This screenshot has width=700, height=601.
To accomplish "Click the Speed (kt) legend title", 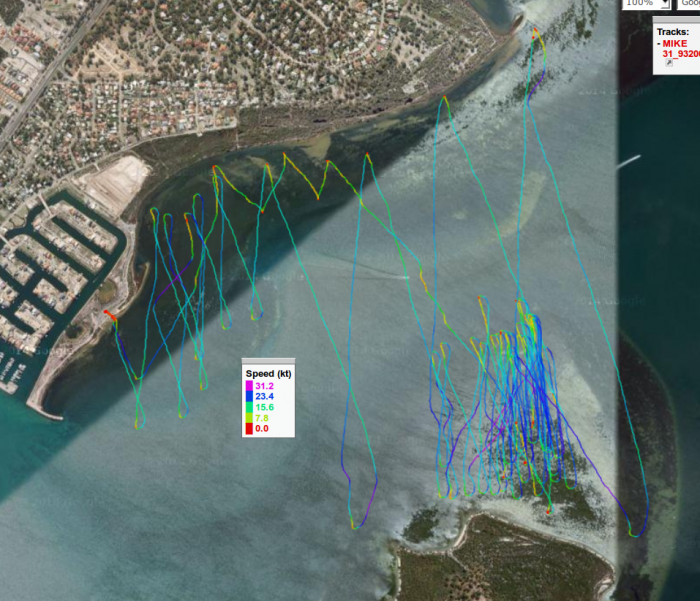I will point(268,373).
